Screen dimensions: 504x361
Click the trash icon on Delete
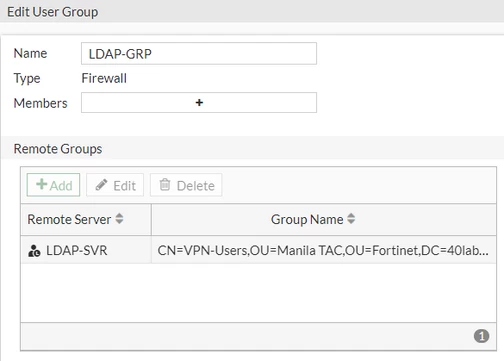[165, 184]
